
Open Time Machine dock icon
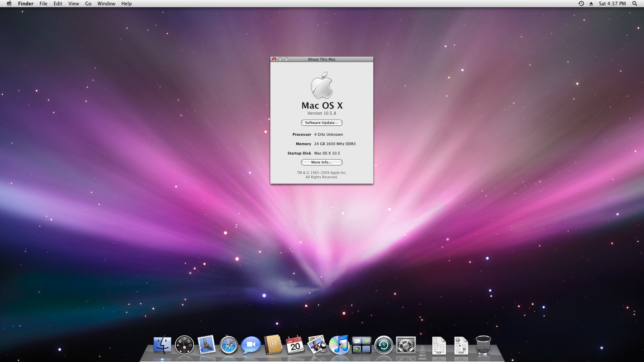pos(383,345)
